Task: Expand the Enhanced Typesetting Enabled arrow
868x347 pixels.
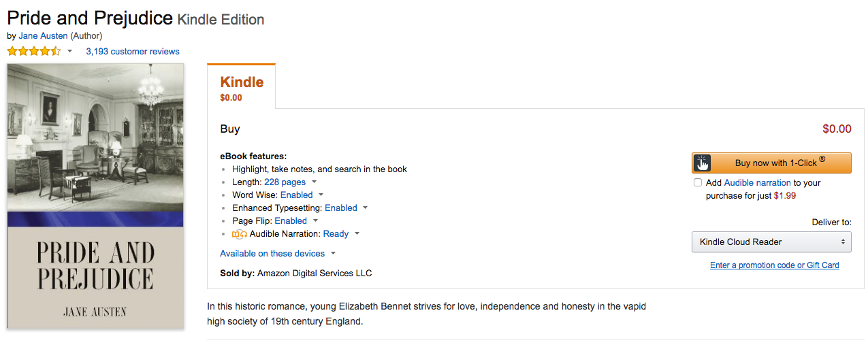Action: click(365, 208)
